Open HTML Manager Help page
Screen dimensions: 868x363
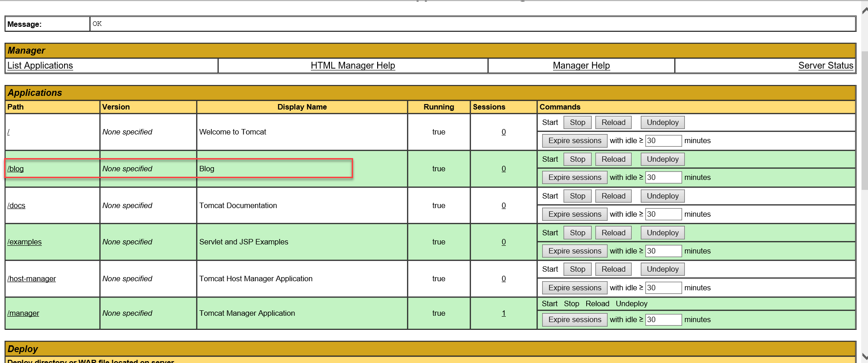353,65
